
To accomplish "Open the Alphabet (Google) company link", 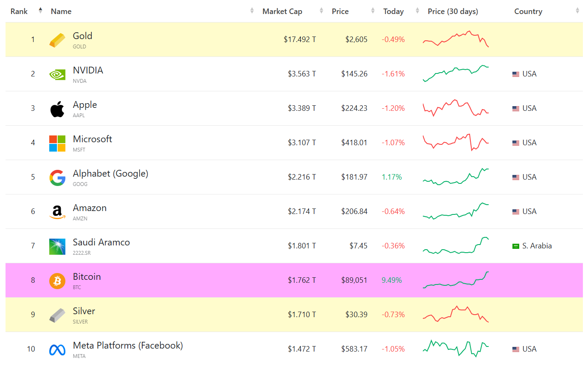I will [x=110, y=174].
